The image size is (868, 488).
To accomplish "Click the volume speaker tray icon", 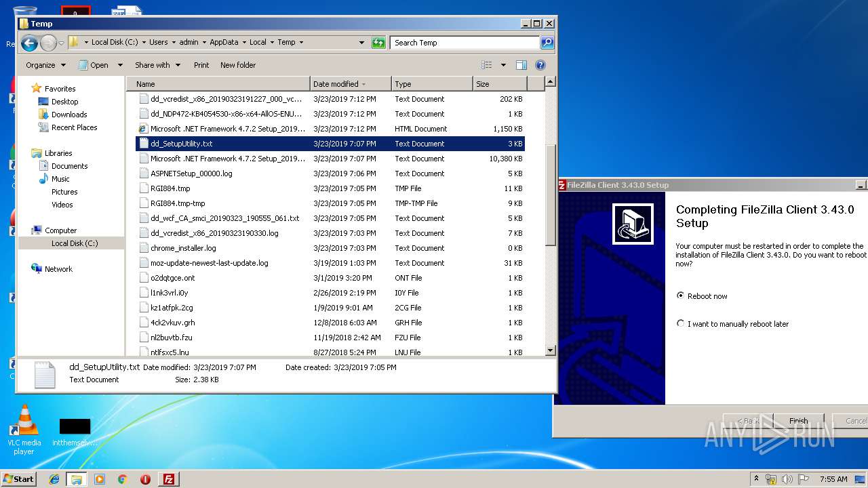I will tap(787, 479).
